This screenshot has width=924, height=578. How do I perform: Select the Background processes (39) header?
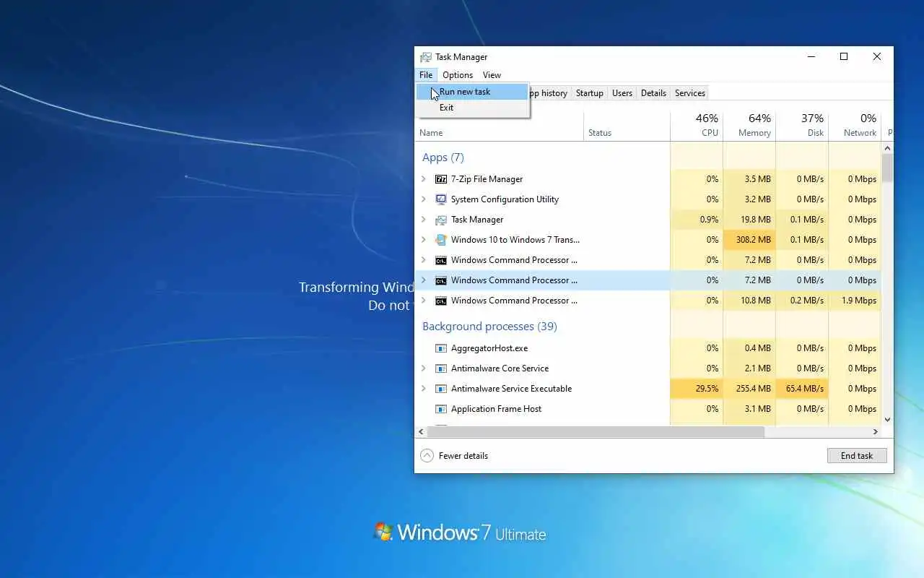(489, 327)
